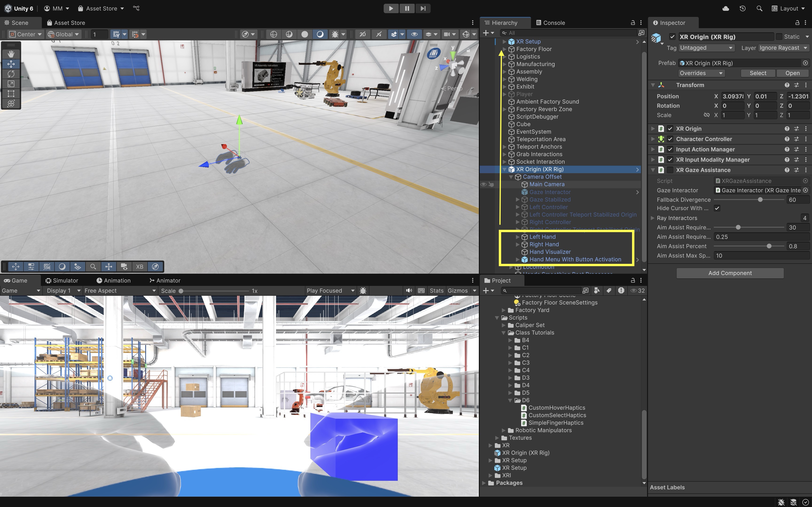Viewport: 812px width, 507px height.
Task: Open Undo History icon in top bar
Action: [742, 8]
